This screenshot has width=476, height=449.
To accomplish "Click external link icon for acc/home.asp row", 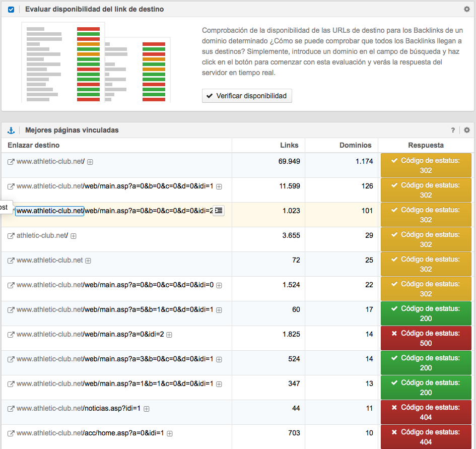I will pyautogui.click(x=11, y=433).
